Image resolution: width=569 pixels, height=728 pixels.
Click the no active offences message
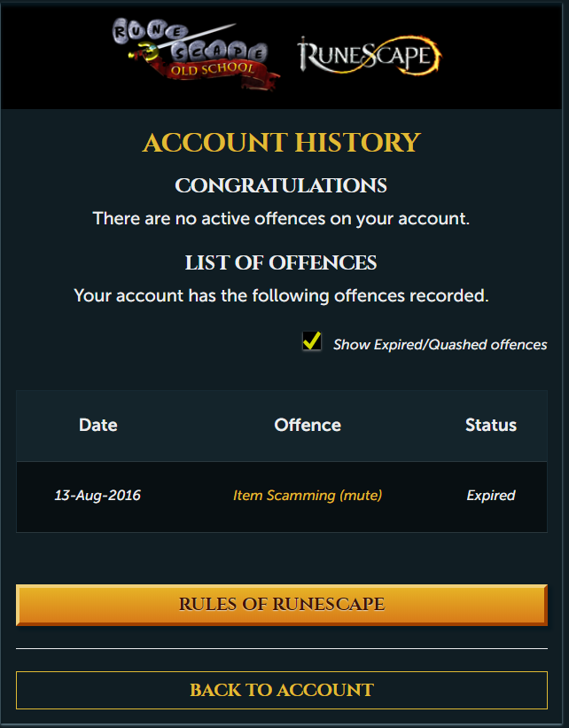[281, 219]
